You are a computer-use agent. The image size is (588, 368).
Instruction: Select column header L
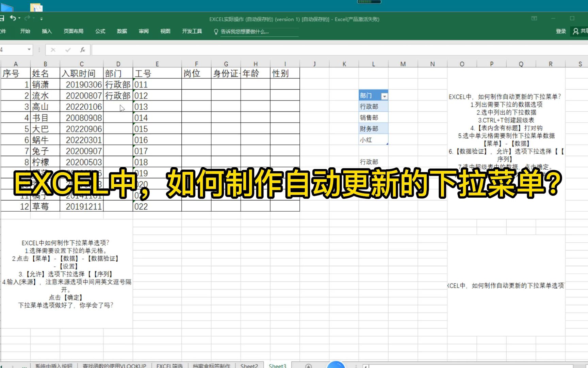click(373, 64)
